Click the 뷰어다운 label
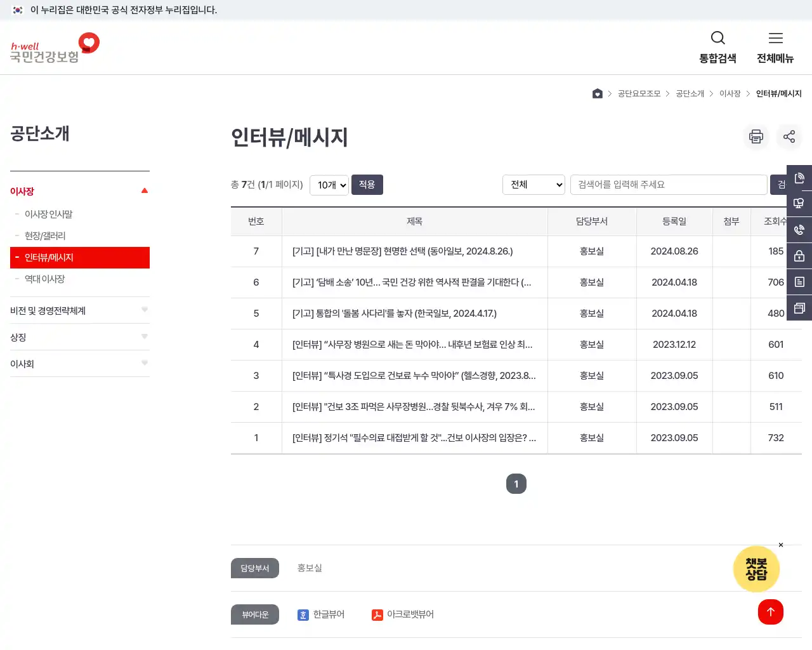 (255, 614)
